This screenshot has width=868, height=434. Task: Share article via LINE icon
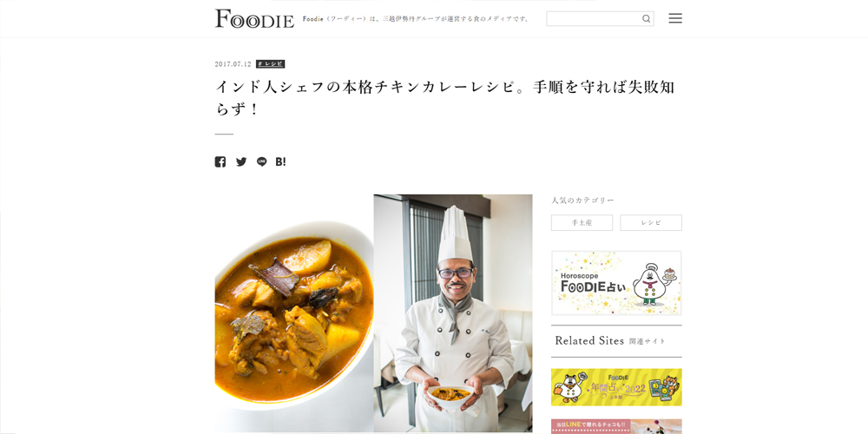coord(262,161)
